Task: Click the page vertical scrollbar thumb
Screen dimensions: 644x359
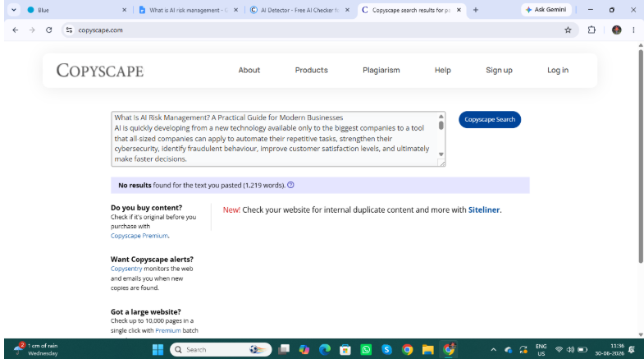Action: tap(641, 156)
